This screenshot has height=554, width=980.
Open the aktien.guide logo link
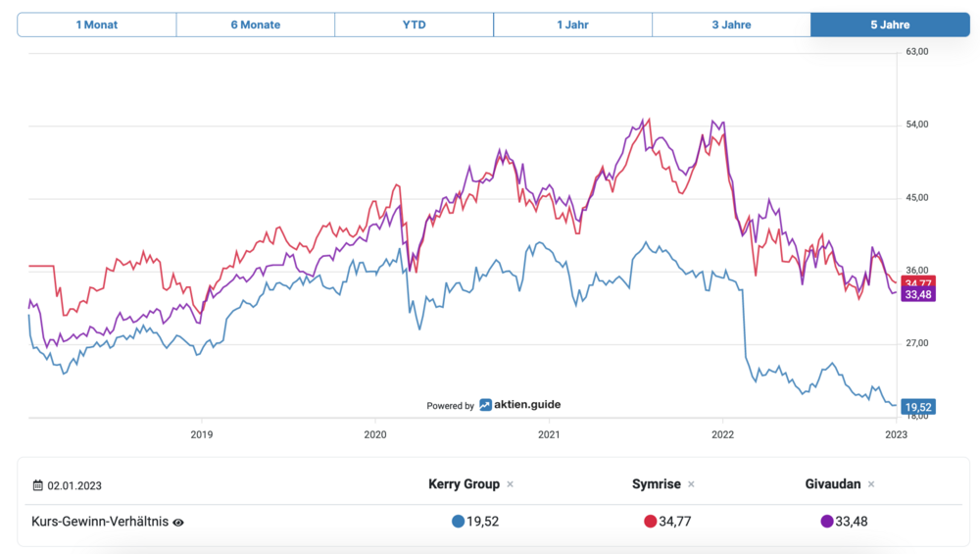(x=520, y=405)
